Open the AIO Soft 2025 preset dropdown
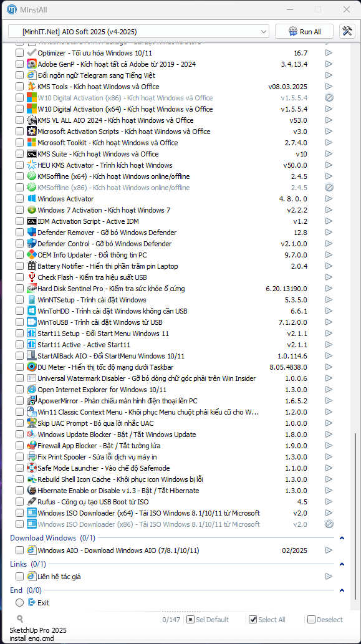The image size is (361, 644). pyautogui.click(x=139, y=32)
